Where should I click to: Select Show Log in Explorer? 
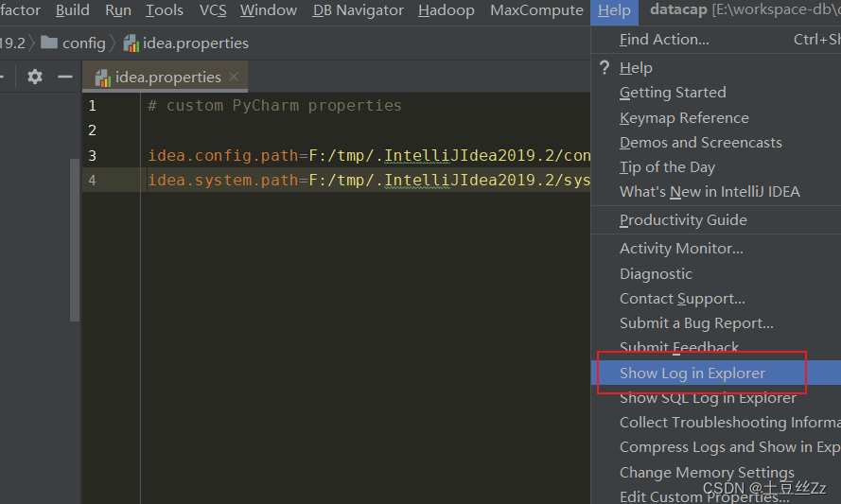click(x=716, y=373)
